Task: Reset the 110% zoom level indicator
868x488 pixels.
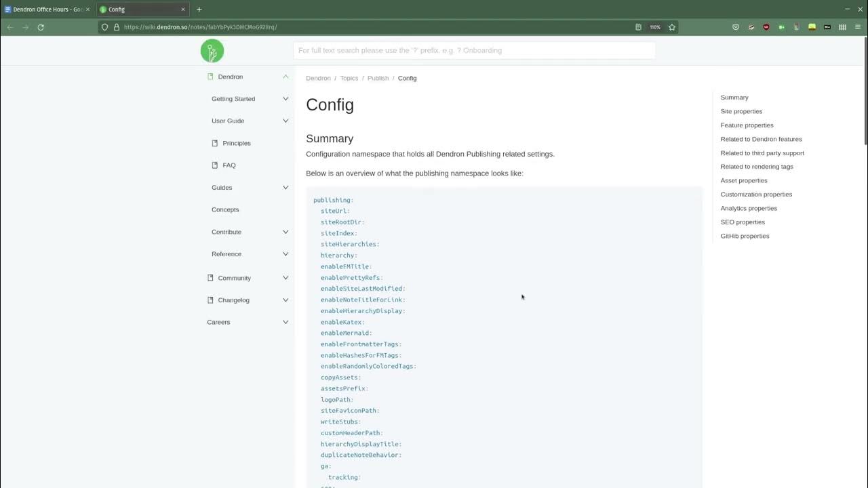Action: (x=655, y=27)
